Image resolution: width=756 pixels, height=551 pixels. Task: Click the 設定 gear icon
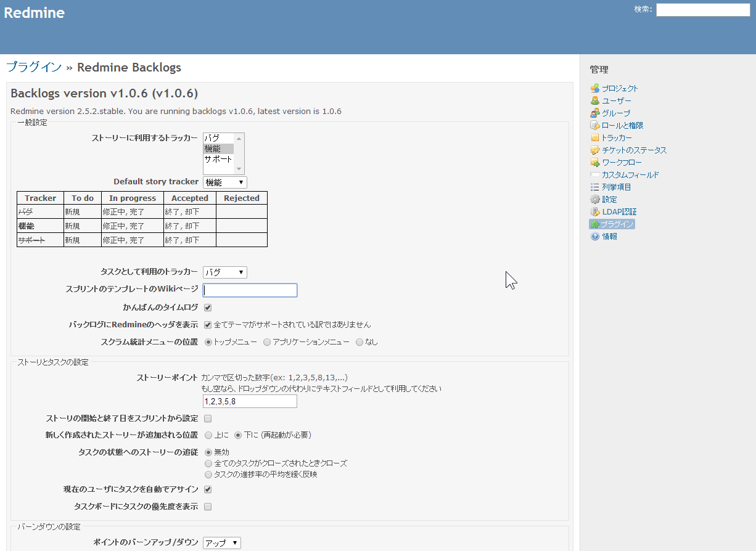594,199
